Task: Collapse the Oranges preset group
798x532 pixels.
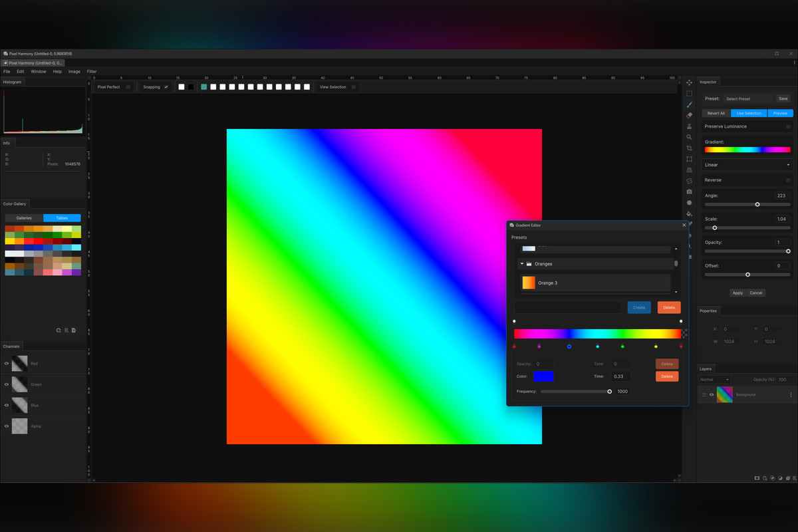Action: tap(521, 263)
